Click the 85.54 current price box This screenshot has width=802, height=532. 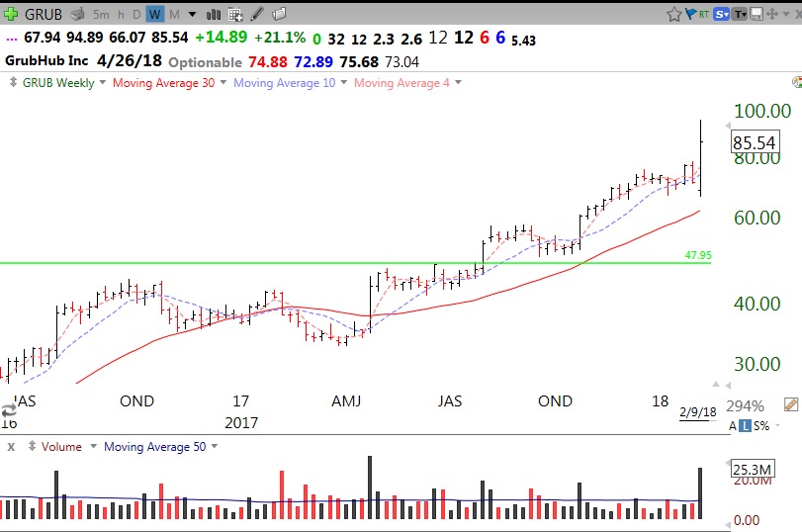(755, 142)
